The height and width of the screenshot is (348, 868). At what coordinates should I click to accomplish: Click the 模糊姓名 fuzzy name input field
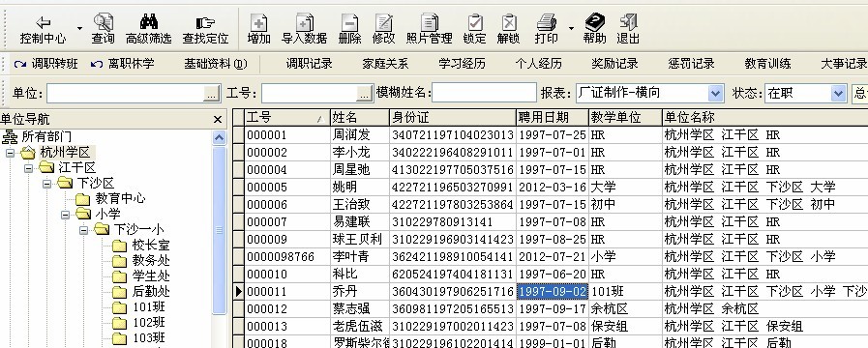tap(484, 93)
